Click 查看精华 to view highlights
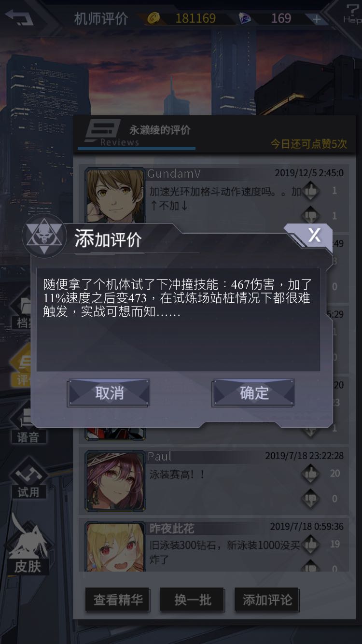The image size is (362, 644). click(118, 600)
